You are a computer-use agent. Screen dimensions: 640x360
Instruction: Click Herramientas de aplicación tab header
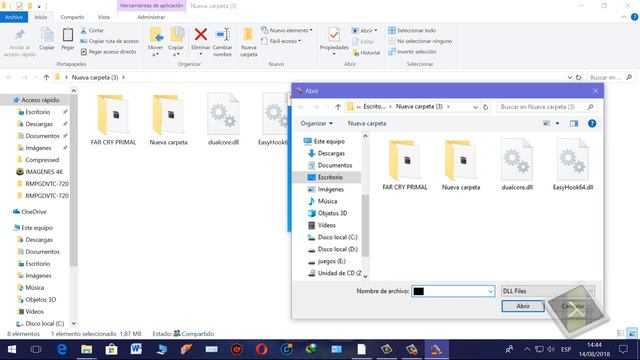[x=151, y=6]
